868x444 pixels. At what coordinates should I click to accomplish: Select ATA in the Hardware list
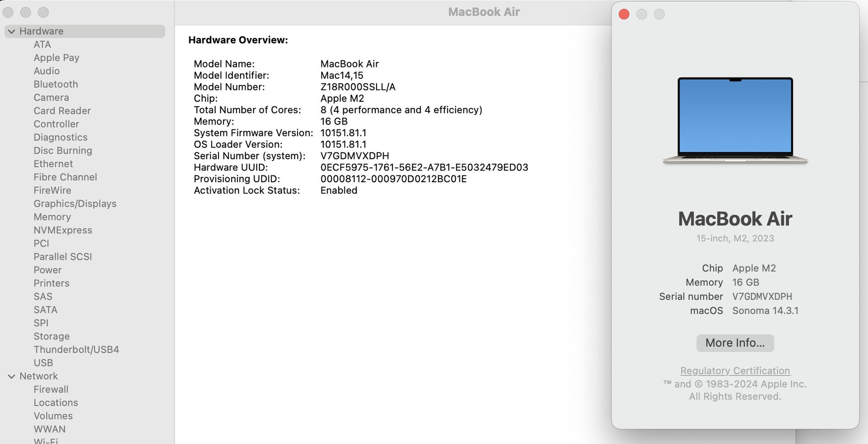click(42, 44)
